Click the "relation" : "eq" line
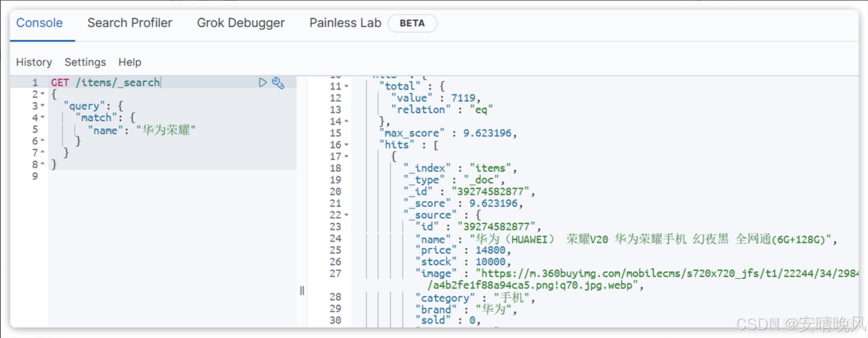868x338 pixels. click(442, 110)
